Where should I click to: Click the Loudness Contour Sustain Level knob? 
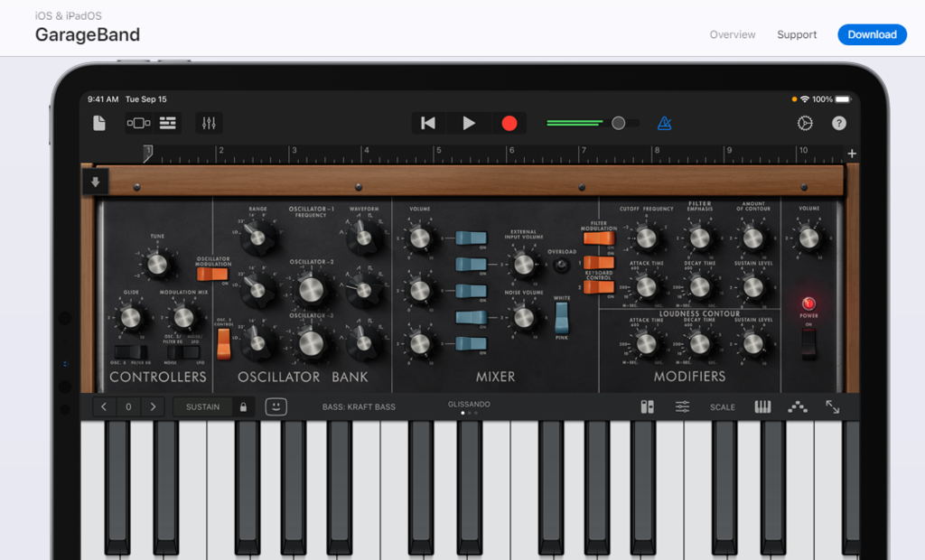tap(752, 343)
